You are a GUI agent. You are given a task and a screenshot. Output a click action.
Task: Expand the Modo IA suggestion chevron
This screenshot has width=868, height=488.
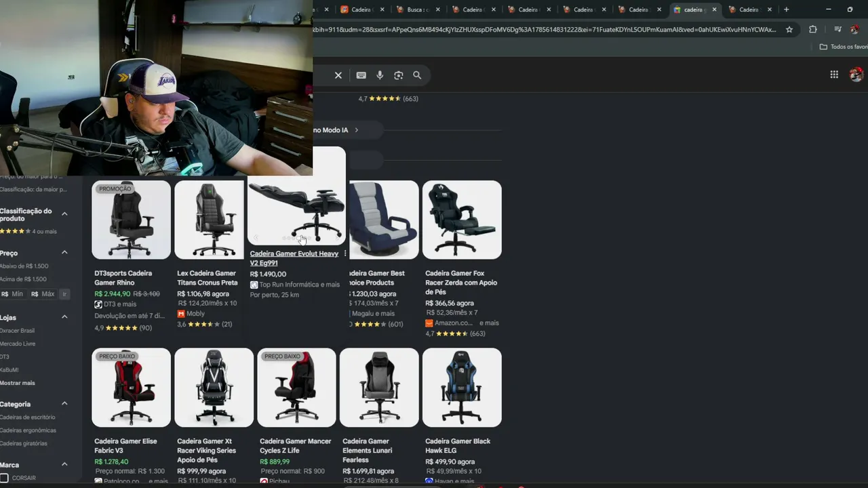click(357, 130)
